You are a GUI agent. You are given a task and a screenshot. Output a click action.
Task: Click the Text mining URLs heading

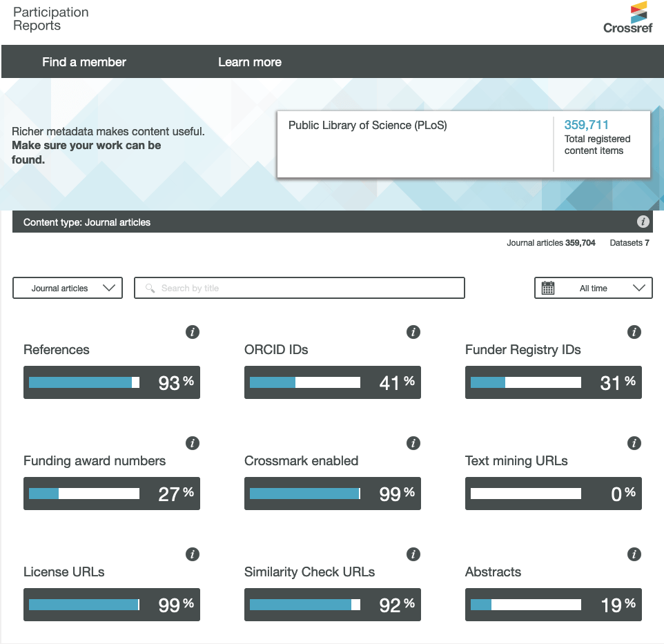pos(516,461)
